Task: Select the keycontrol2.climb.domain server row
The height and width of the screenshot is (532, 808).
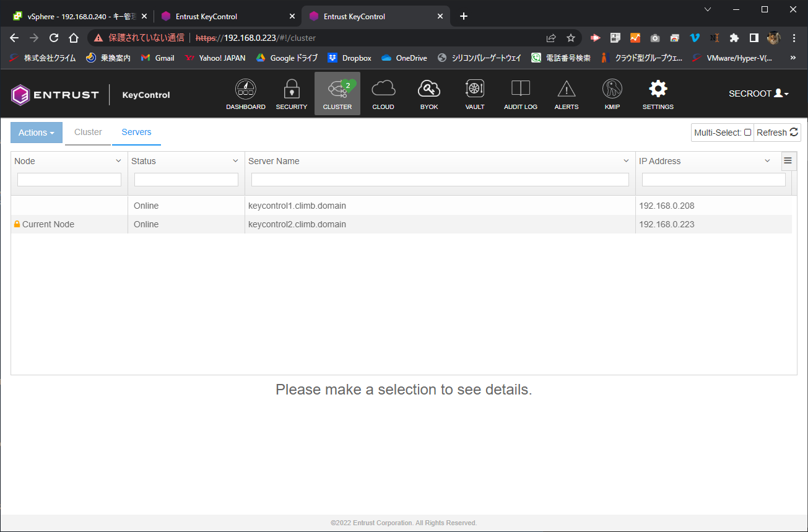Action: point(401,224)
